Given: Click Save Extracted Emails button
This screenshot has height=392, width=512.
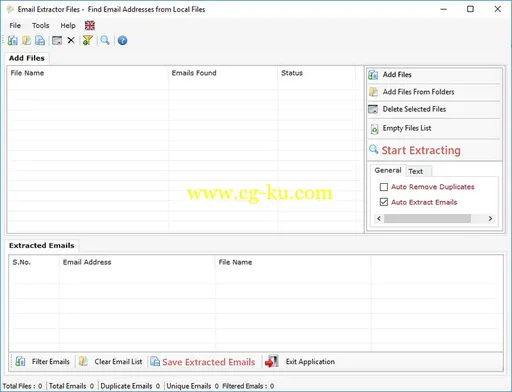Looking at the screenshot, I should pos(203,362).
